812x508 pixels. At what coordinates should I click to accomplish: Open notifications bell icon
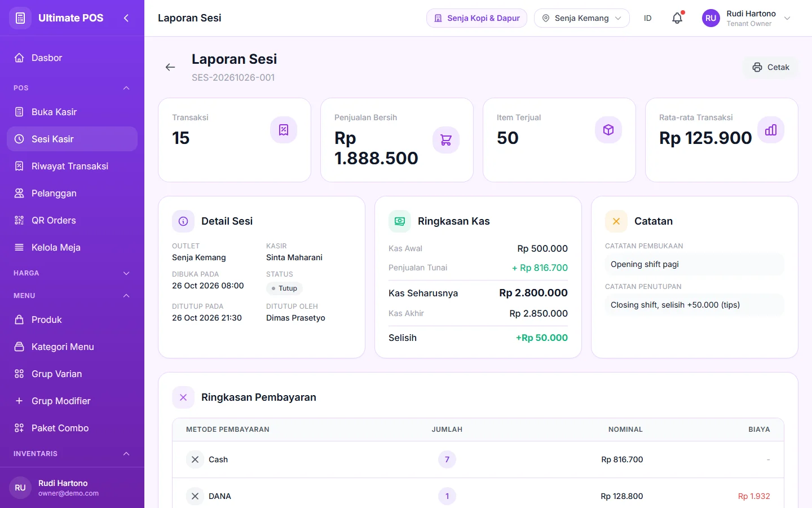677,18
